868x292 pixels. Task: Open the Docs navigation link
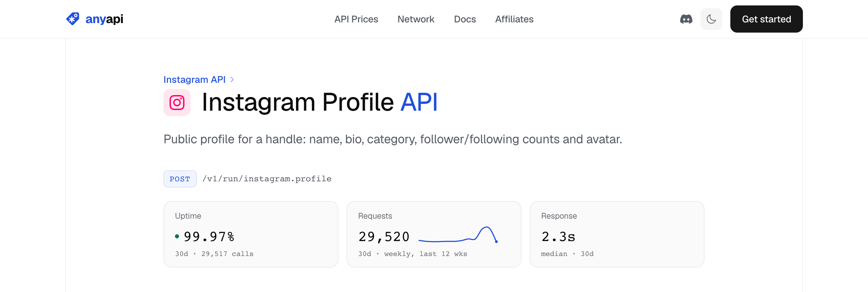coord(465,19)
